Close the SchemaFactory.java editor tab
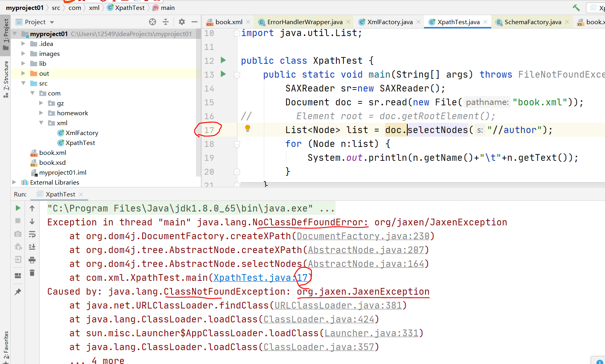The height and width of the screenshot is (364, 605). (x=567, y=22)
